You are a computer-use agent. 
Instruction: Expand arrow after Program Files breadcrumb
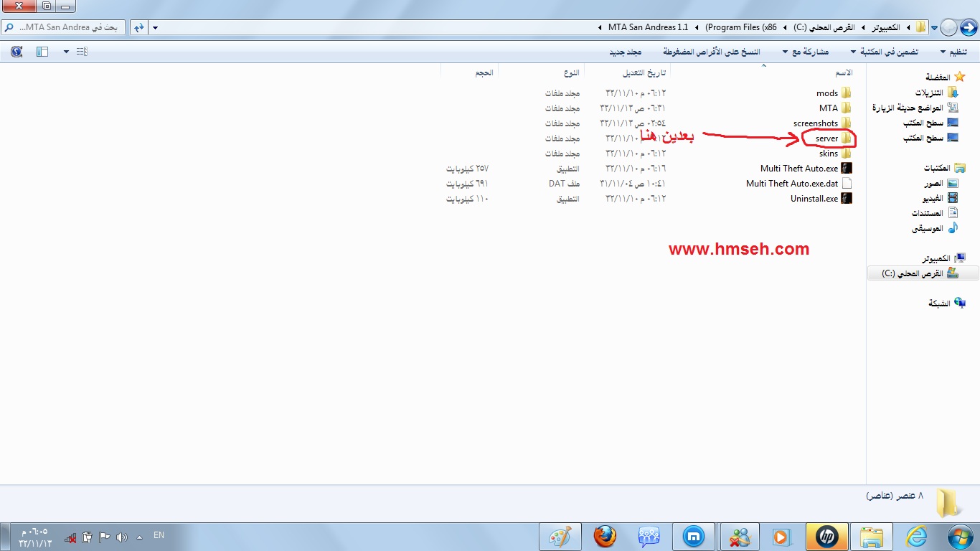[697, 28]
